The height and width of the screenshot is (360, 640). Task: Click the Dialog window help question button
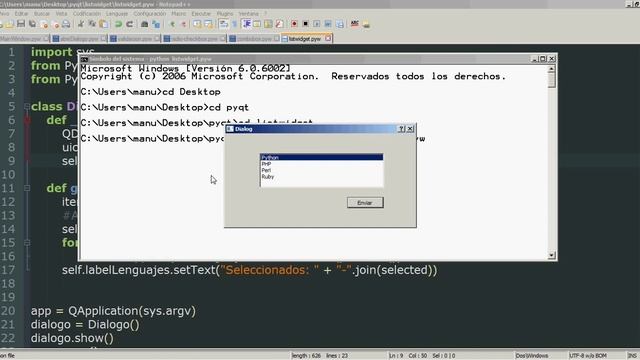point(401,129)
